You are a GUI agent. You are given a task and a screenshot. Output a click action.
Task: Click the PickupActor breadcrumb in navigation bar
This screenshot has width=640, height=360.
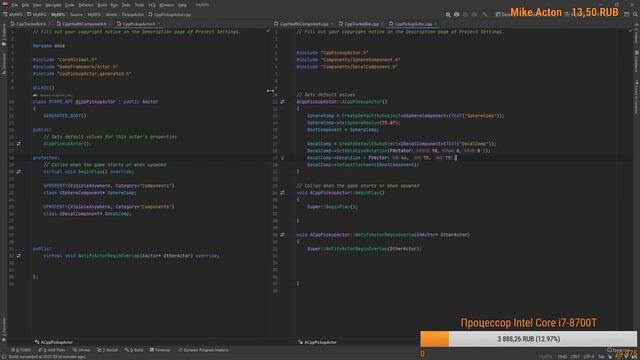pos(133,14)
